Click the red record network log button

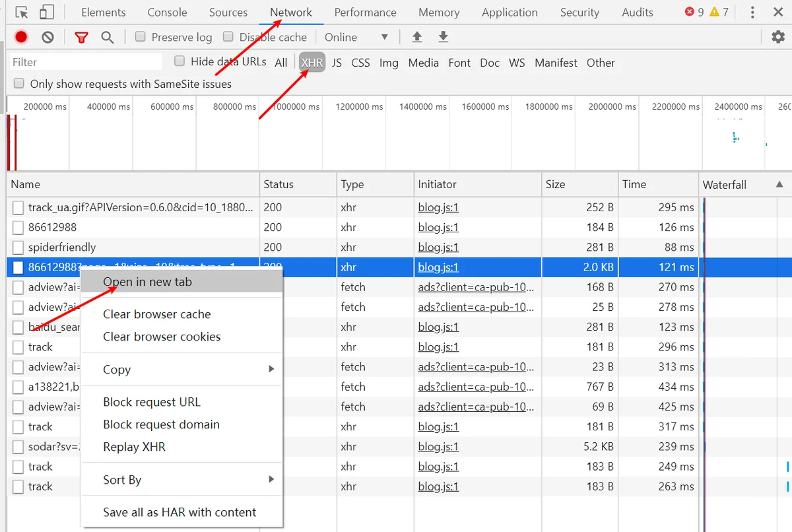pos(21,38)
